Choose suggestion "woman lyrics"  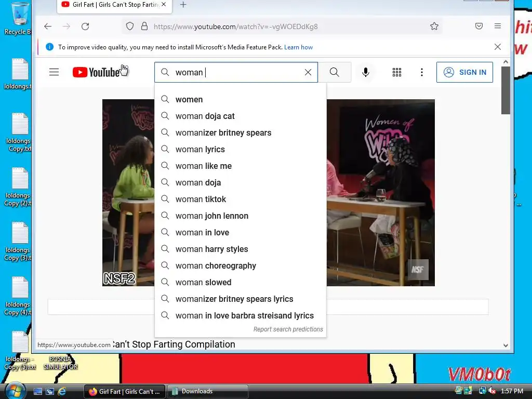240,149
